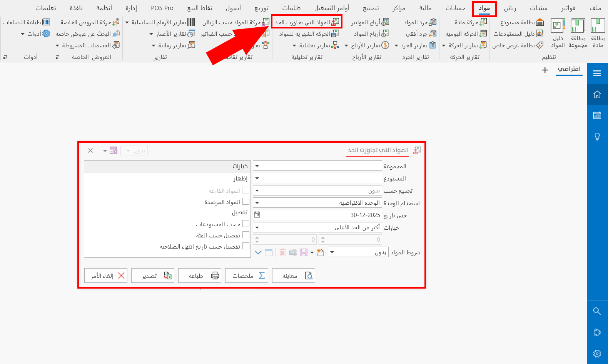Open the search magnifier in the sidebar
This screenshot has width=608, height=364.
tap(597, 311)
